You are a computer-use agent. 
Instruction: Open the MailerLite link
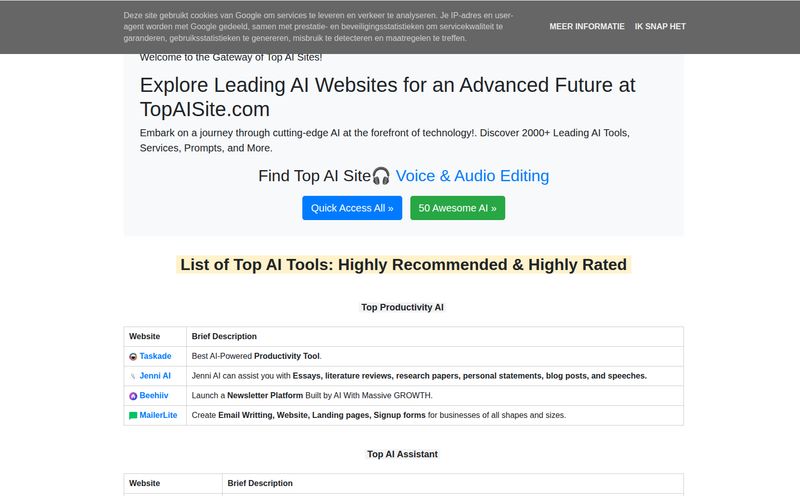point(158,415)
